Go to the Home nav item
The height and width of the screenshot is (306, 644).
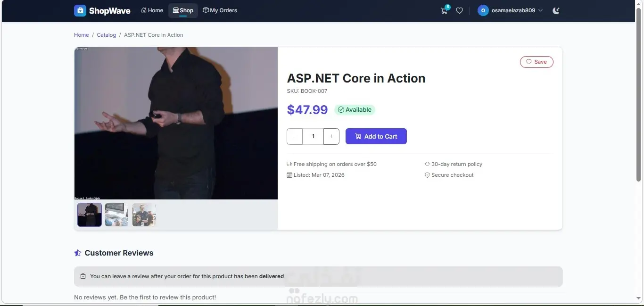coord(152,10)
